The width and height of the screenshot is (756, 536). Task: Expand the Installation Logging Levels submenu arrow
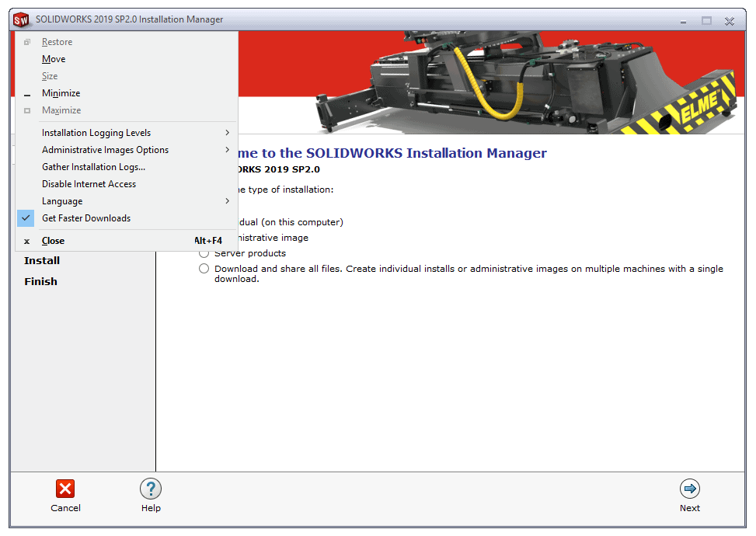point(227,133)
